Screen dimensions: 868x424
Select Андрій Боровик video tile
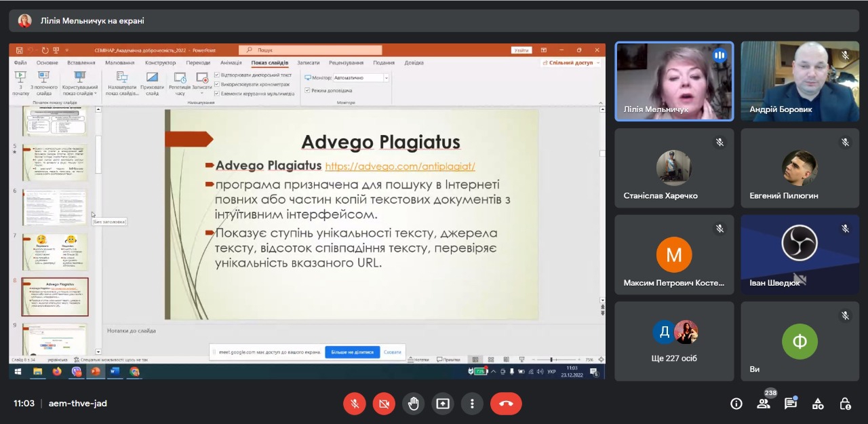(x=800, y=81)
